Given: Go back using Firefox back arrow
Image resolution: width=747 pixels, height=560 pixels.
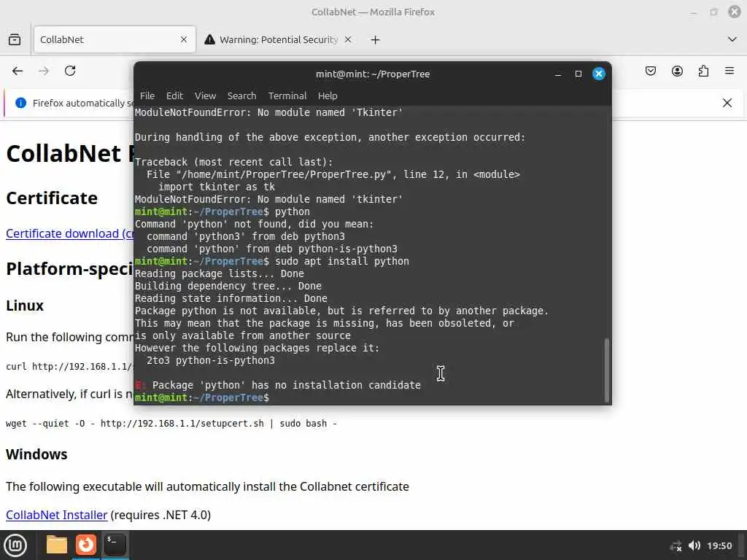Looking at the screenshot, I should click(x=18, y=71).
